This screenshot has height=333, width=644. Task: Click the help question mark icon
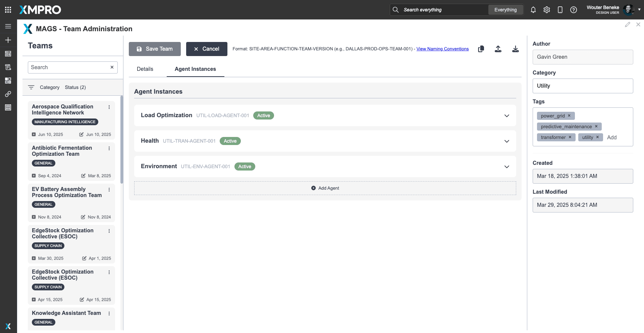pos(574,10)
